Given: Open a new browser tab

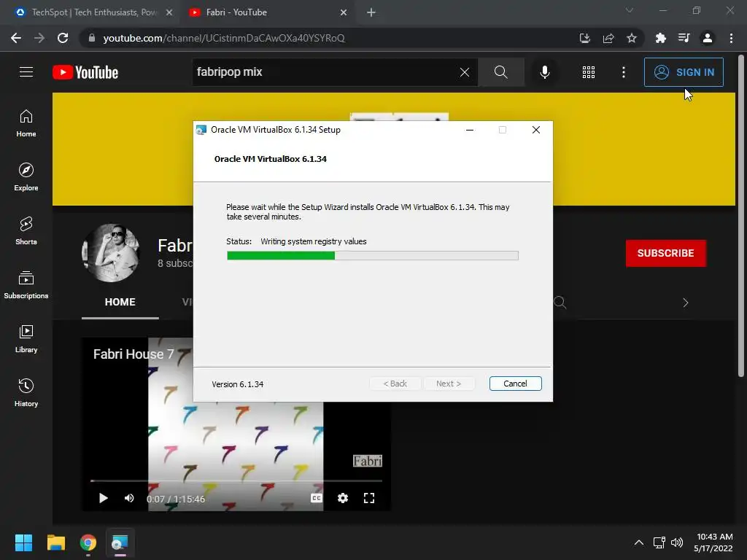Looking at the screenshot, I should (371, 12).
